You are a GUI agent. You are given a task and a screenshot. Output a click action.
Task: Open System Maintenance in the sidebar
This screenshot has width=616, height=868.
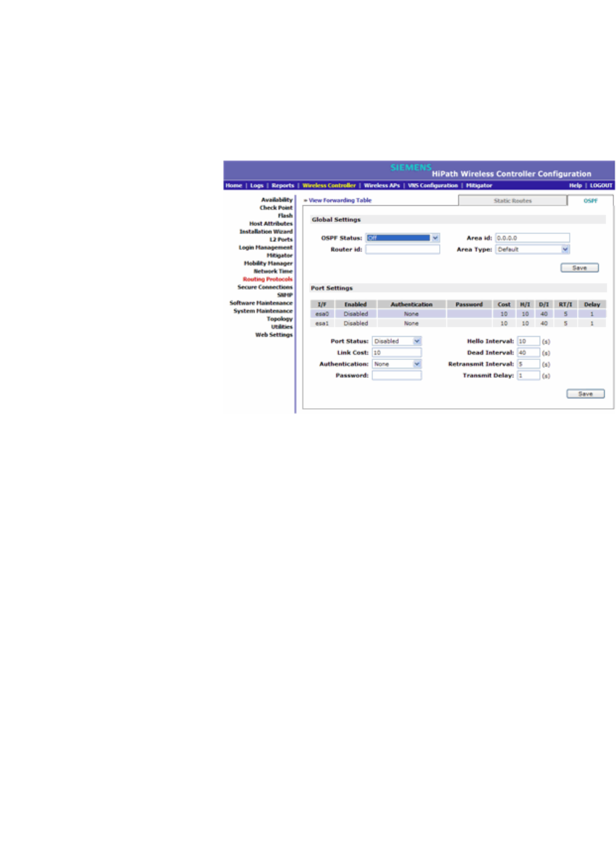point(263,310)
